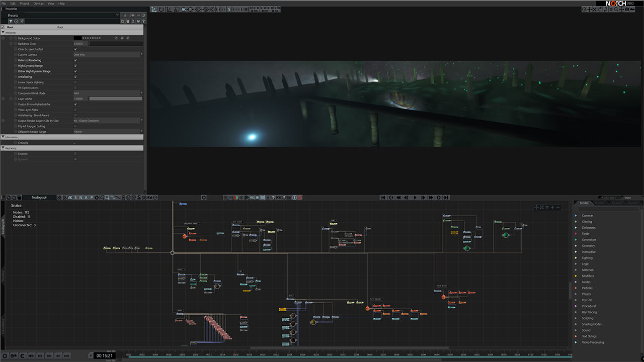Open the Edit menu
The image size is (644, 362).
(x=13, y=4)
